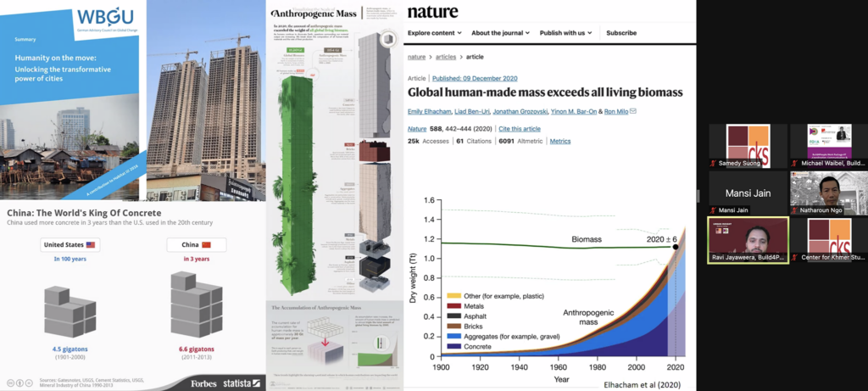The height and width of the screenshot is (391, 868).
Task: Click the United States flag icon
Action: click(x=90, y=245)
